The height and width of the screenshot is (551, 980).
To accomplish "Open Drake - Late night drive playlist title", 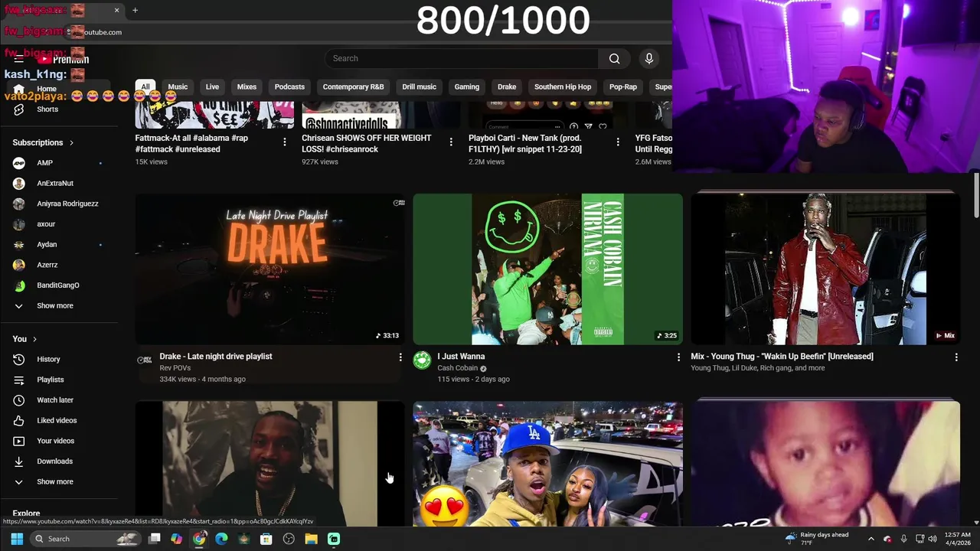I will point(215,357).
